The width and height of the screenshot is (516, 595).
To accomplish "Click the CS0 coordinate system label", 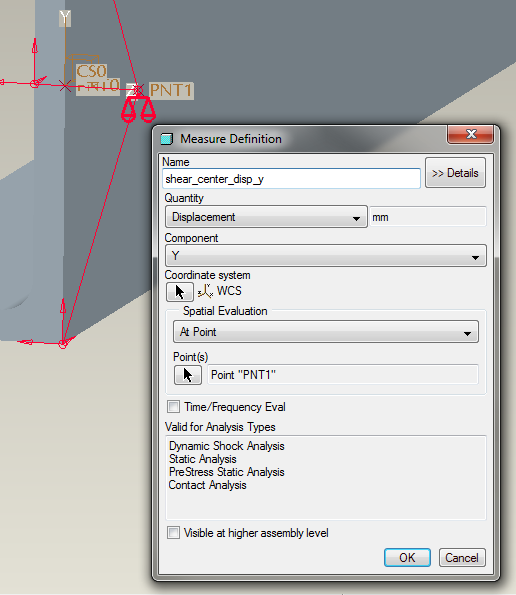I will [x=91, y=71].
